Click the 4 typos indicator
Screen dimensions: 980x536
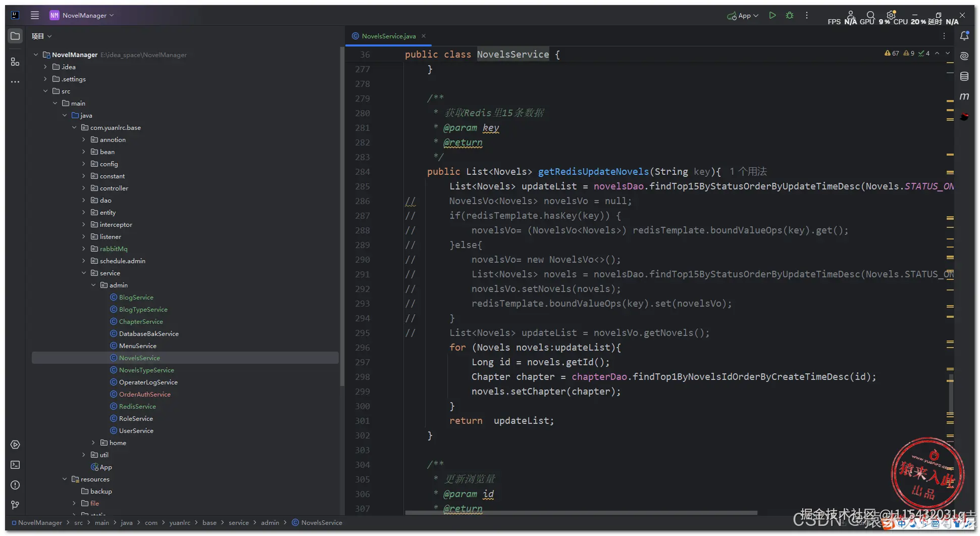[924, 53]
